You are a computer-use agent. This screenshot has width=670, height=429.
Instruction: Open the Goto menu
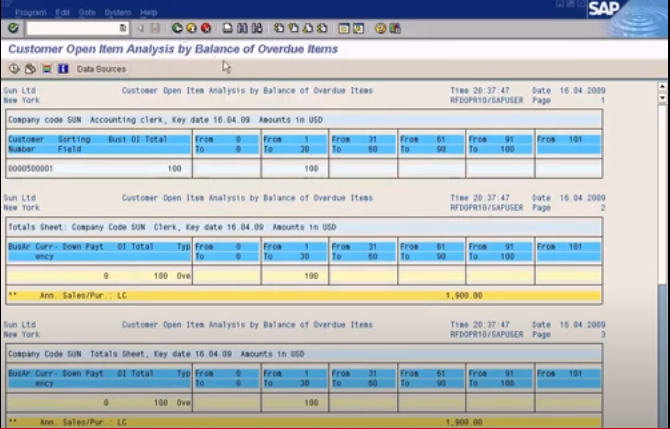click(x=87, y=12)
